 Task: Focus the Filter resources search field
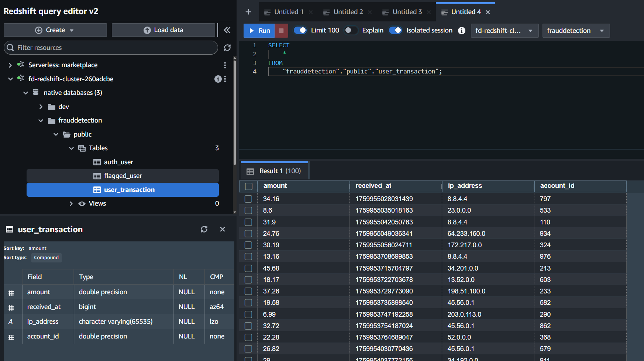pyautogui.click(x=111, y=48)
